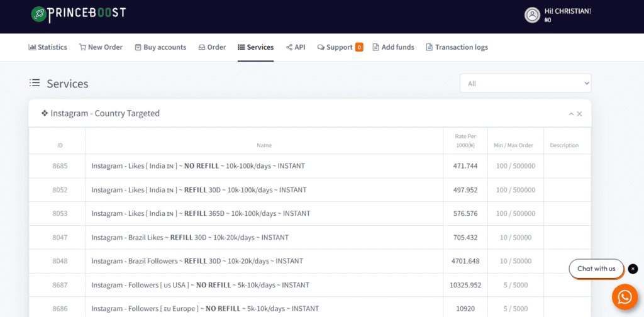Select service ID 8685
The image size is (644, 317).
point(60,166)
